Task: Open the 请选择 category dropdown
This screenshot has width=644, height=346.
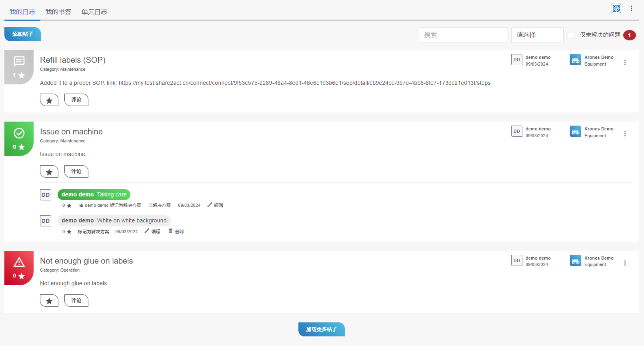Action: click(537, 35)
